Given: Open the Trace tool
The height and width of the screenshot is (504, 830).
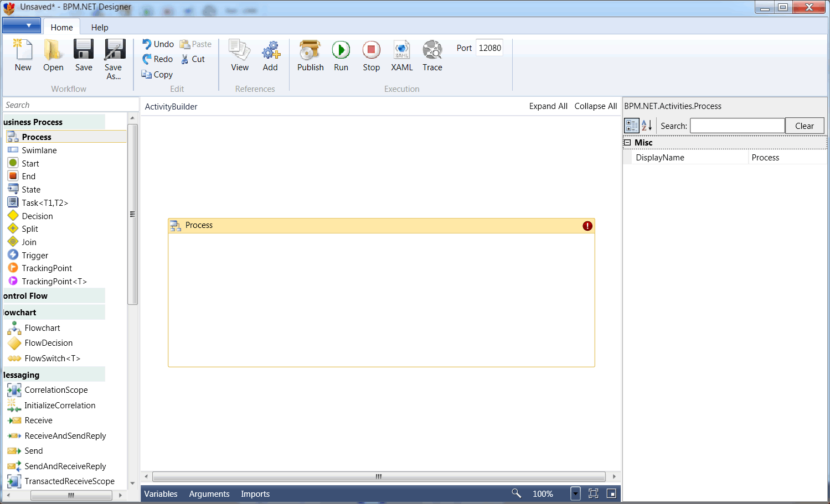Looking at the screenshot, I should [x=432, y=55].
